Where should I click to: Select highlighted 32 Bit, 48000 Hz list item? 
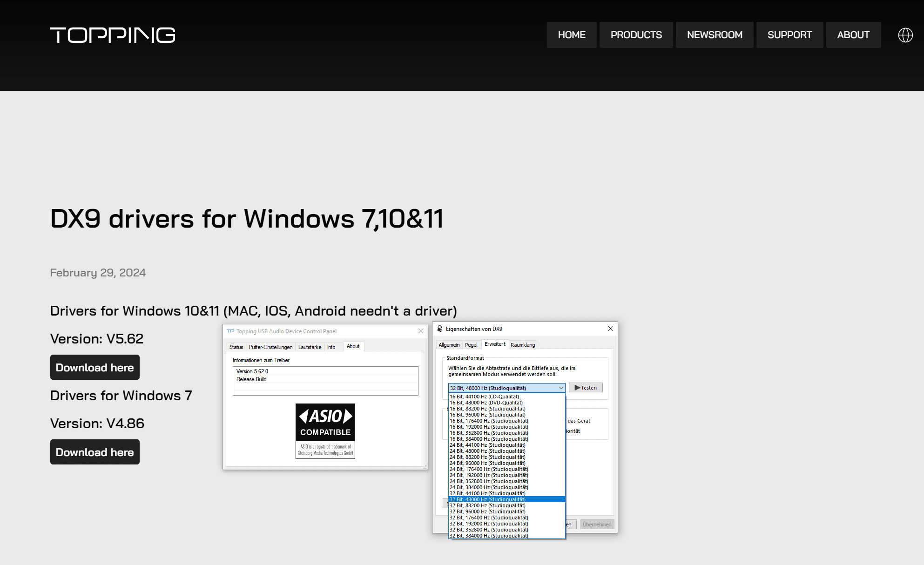pyautogui.click(x=506, y=499)
